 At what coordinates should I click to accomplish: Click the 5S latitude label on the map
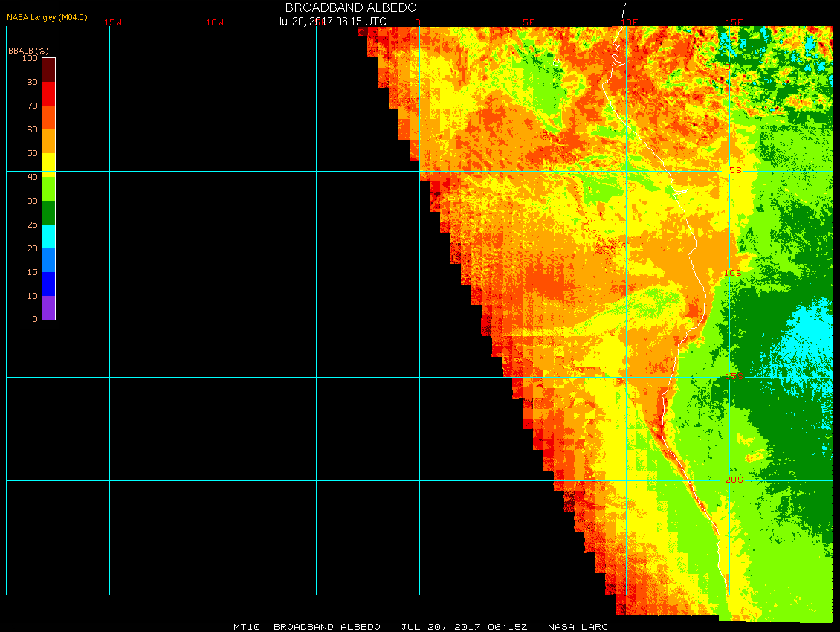point(734,170)
